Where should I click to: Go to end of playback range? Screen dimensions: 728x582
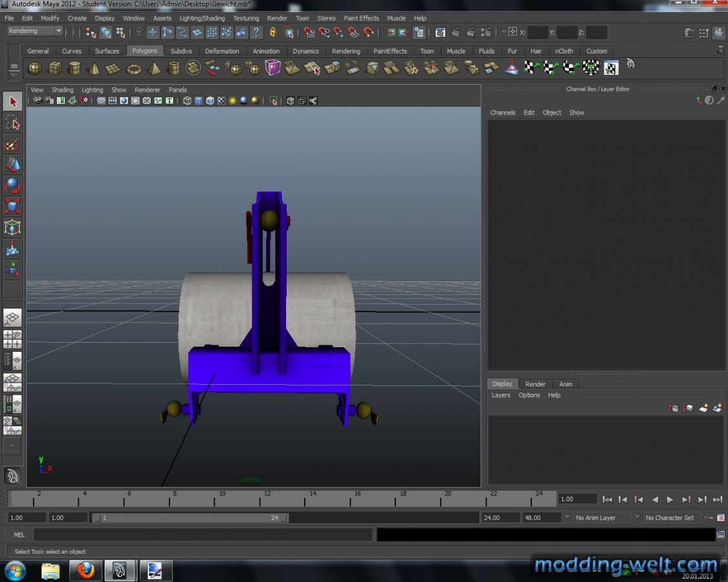coord(717,499)
